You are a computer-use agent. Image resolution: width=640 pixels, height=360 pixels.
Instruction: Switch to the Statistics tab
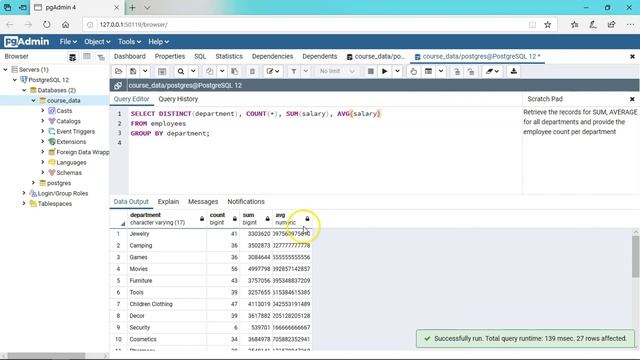point(229,56)
